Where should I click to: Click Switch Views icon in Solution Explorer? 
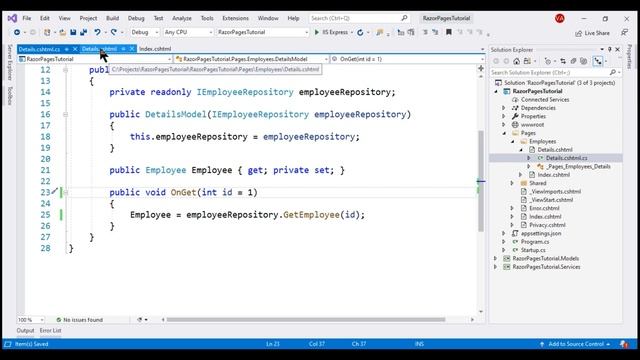pyautogui.click(x=527, y=61)
